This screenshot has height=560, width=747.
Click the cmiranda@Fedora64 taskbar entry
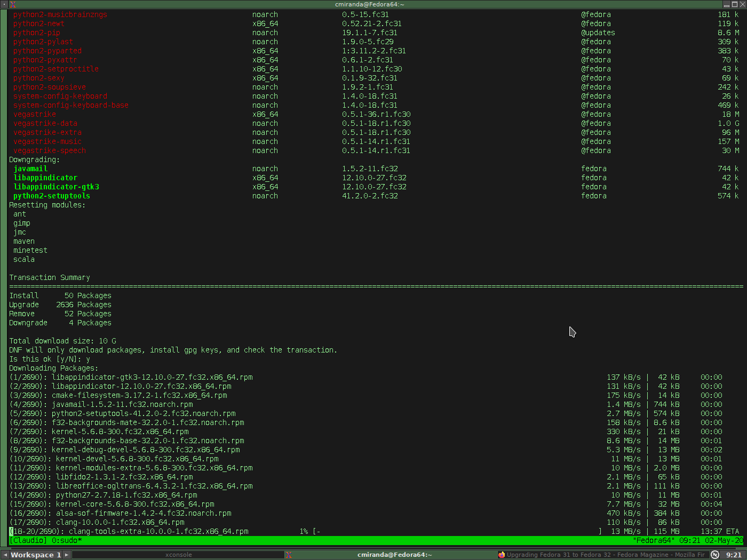coord(394,555)
